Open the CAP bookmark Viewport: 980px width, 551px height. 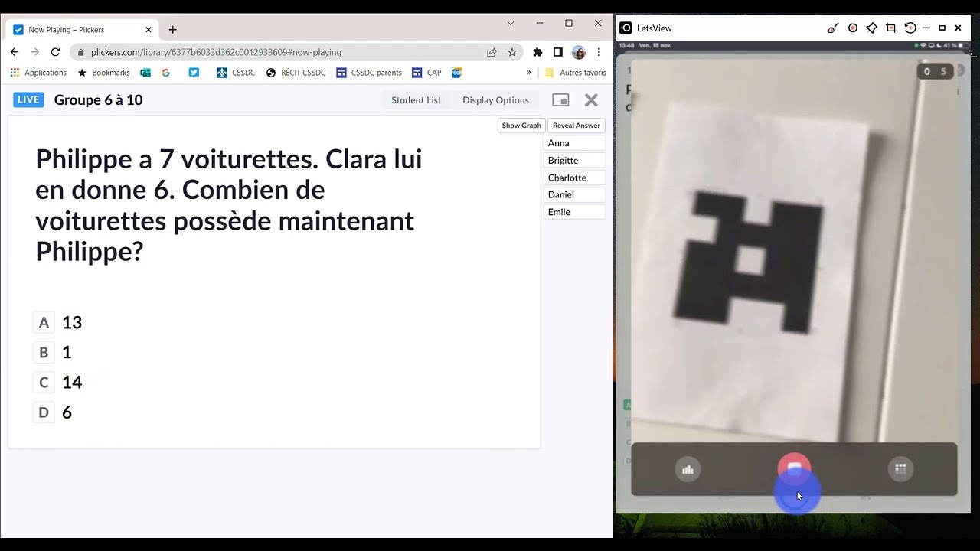[426, 73]
